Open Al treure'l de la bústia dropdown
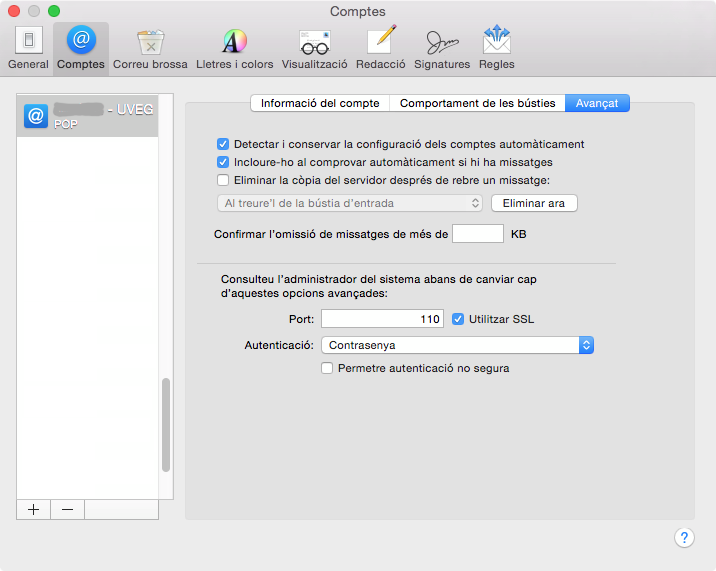 (x=350, y=203)
